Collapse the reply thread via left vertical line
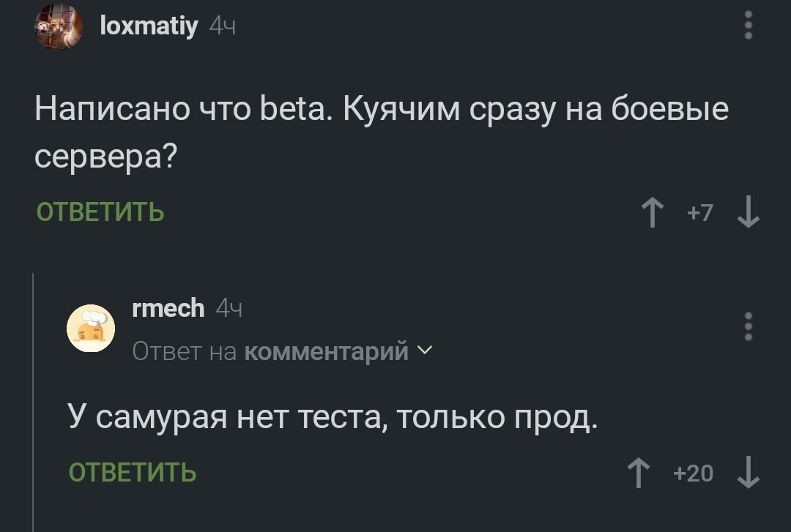791x532 pixels. coord(34,402)
